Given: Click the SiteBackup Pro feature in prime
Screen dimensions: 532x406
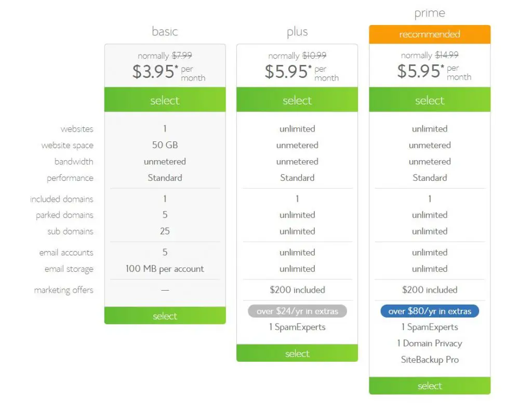Looking at the screenshot, I should (430, 360).
